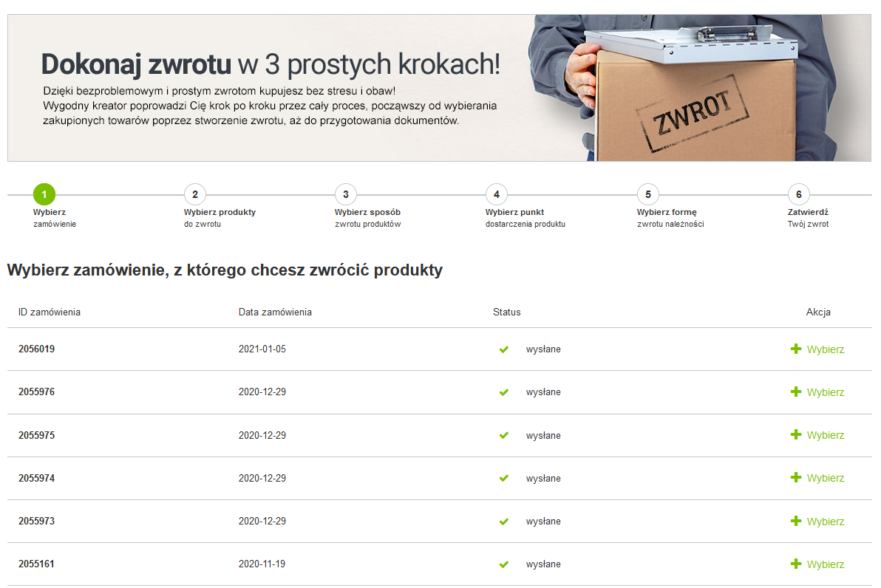Click the Data zamówienia column header
This screenshot has width=881, height=588.
click(x=275, y=312)
